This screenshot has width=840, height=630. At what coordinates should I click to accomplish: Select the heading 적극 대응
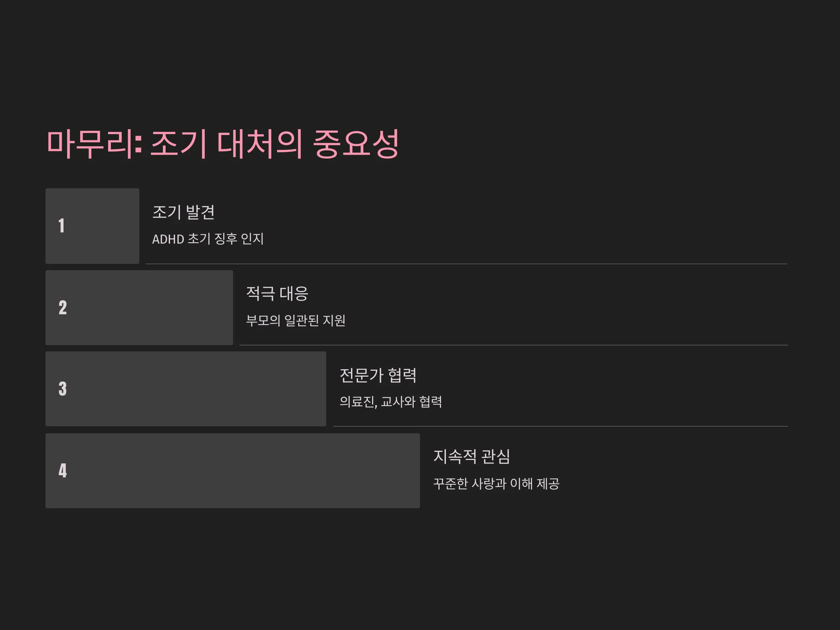277,294
